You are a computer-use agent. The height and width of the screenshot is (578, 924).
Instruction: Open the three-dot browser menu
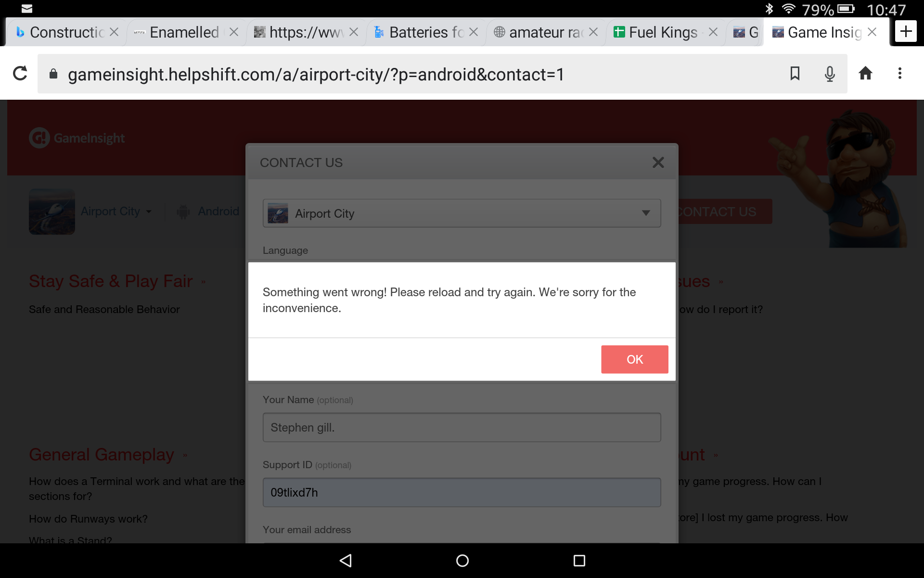click(x=899, y=73)
